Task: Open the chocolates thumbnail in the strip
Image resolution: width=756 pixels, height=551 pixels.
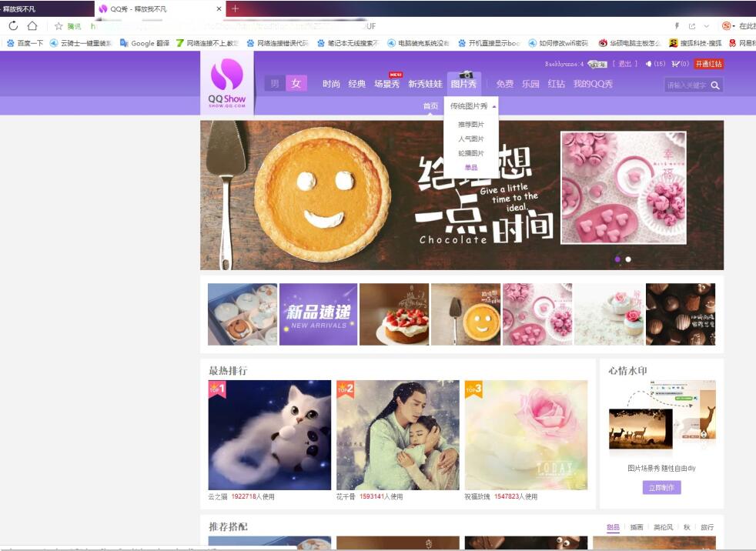Action: coord(681,314)
